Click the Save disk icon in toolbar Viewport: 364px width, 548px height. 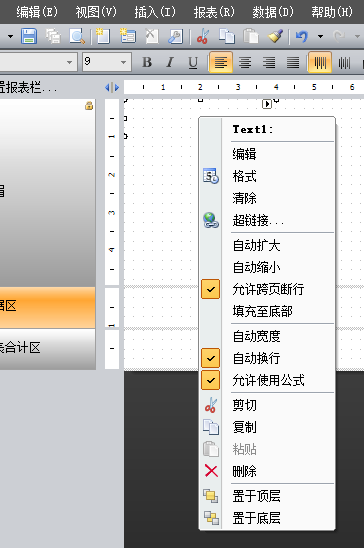[x=29, y=36]
